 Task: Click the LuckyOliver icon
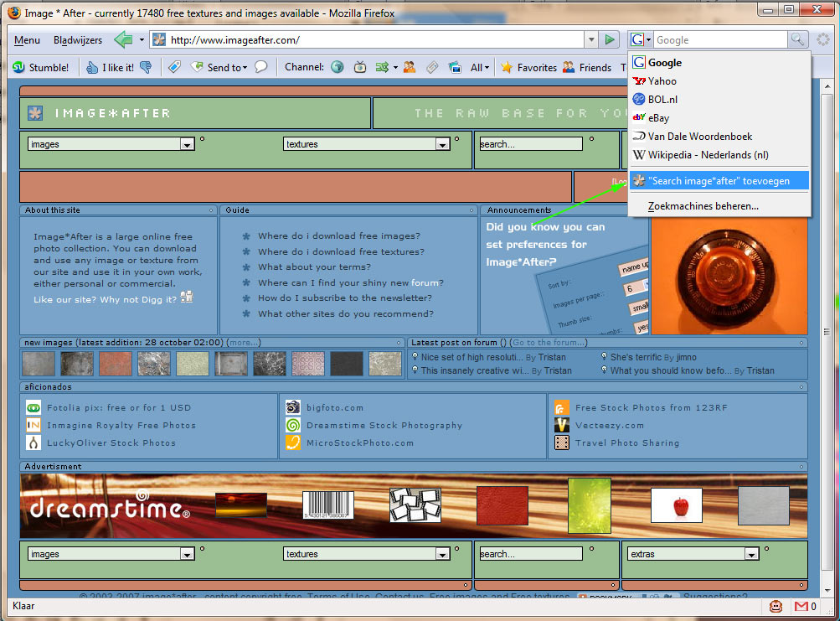pyautogui.click(x=33, y=443)
